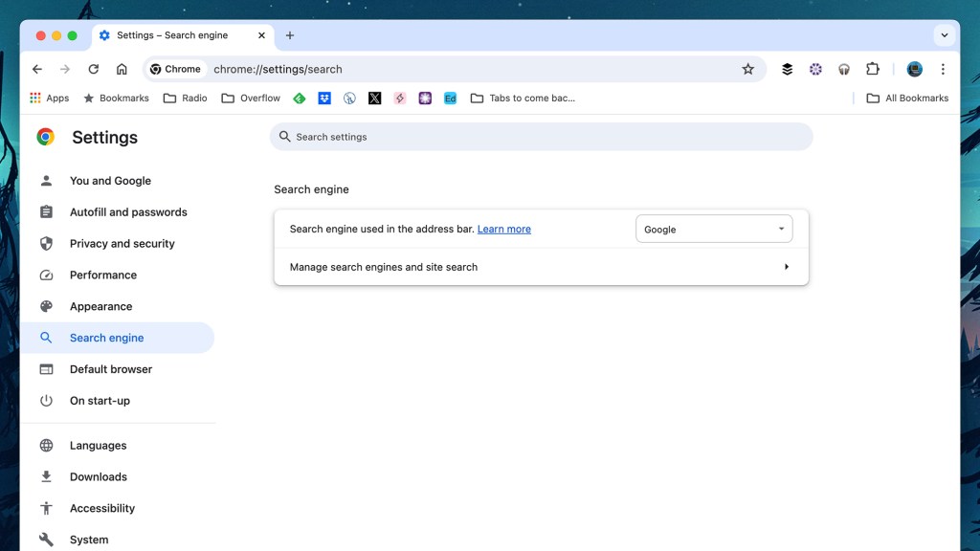This screenshot has height=551, width=980.
Task: Bookmark this page with the star icon
Action: (747, 69)
